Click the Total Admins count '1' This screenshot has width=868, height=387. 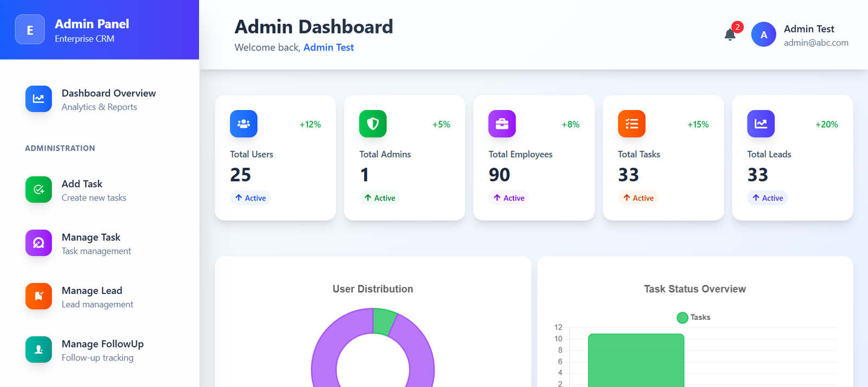[365, 175]
